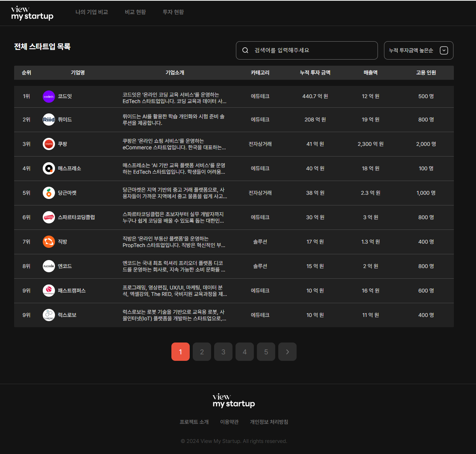The height and width of the screenshot is (454, 476).
Task: Click the 직방 orange logo icon
Action: (49, 242)
